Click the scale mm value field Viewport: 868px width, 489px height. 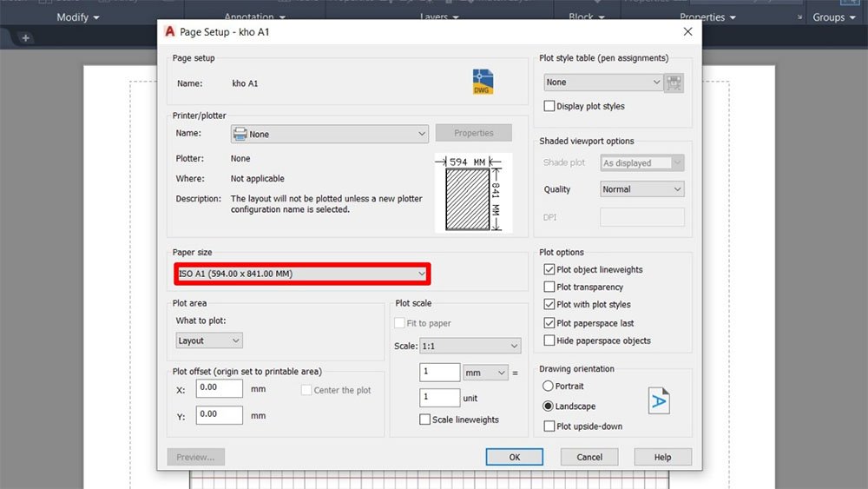coord(439,372)
